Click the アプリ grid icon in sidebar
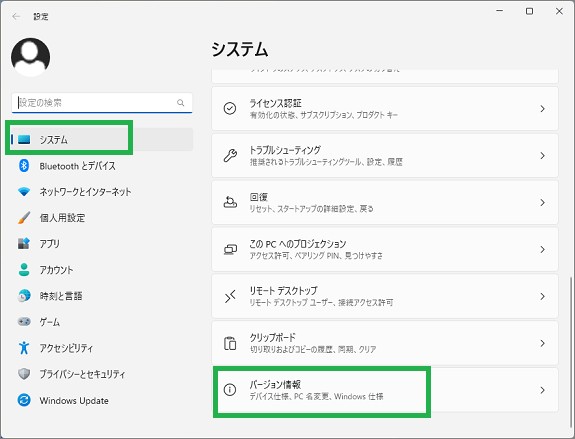 click(x=24, y=244)
